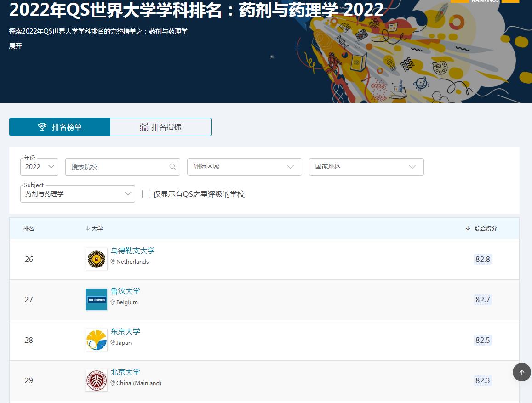Expand the 国家地区 country dropdown
Screen dimensions: 532x403
[366, 167]
